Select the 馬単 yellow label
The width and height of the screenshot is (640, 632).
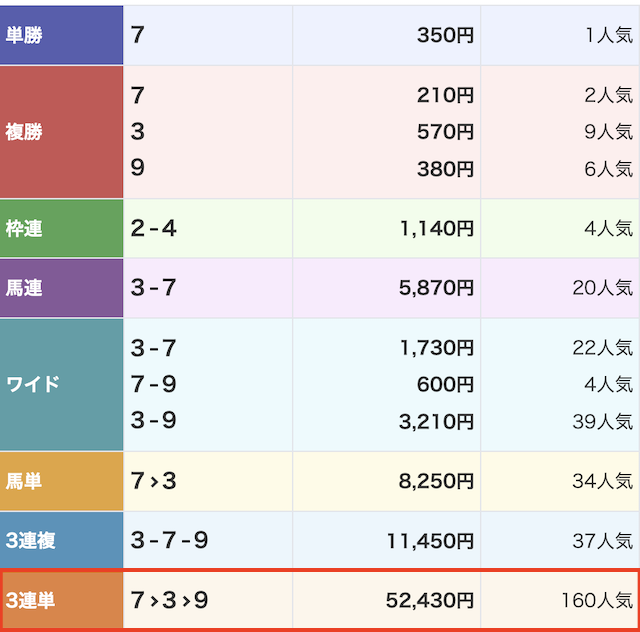coord(61,481)
